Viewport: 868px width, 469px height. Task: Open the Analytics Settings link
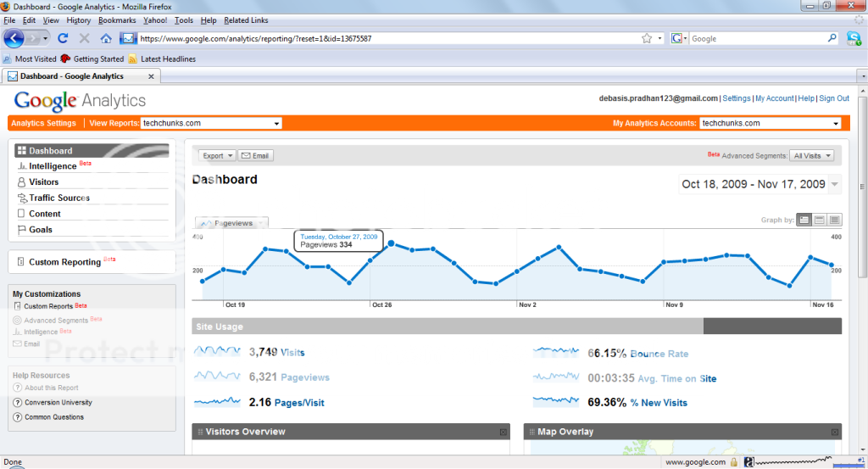tap(44, 123)
